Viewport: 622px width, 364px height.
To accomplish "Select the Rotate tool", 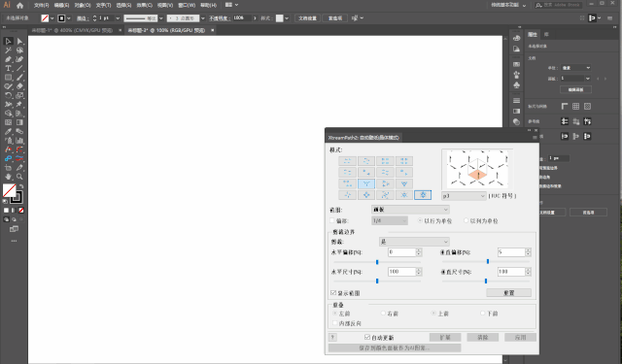I will point(8,95).
